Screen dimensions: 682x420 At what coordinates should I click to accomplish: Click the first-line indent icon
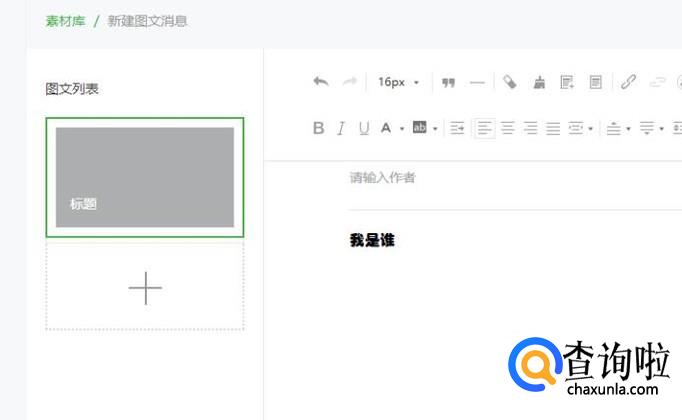(457, 128)
